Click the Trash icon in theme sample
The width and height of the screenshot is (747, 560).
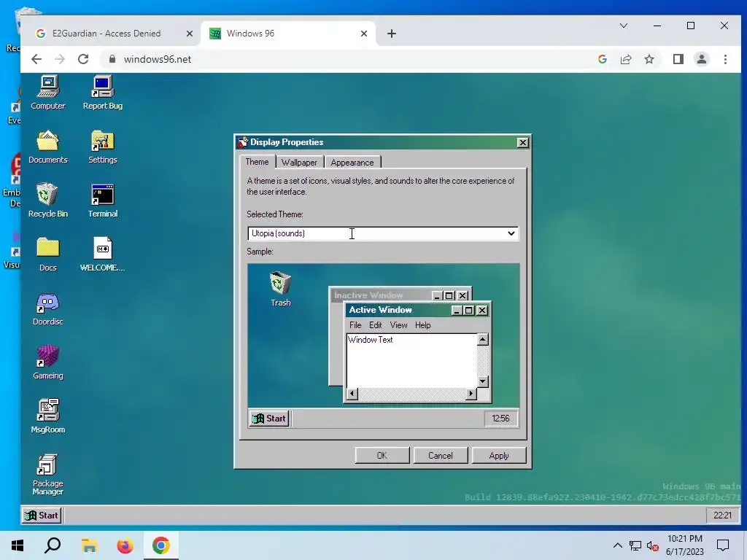(281, 289)
